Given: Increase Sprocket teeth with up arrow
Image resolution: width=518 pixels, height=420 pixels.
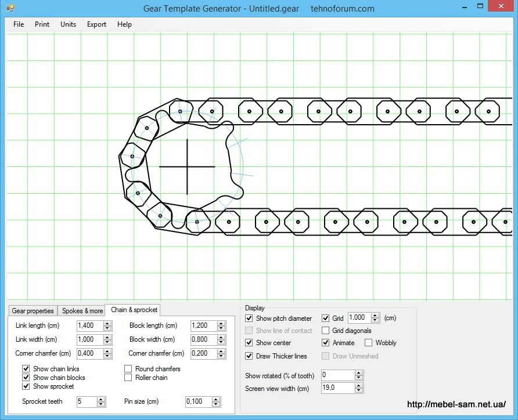Looking at the screenshot, I should tap(101, 399).
